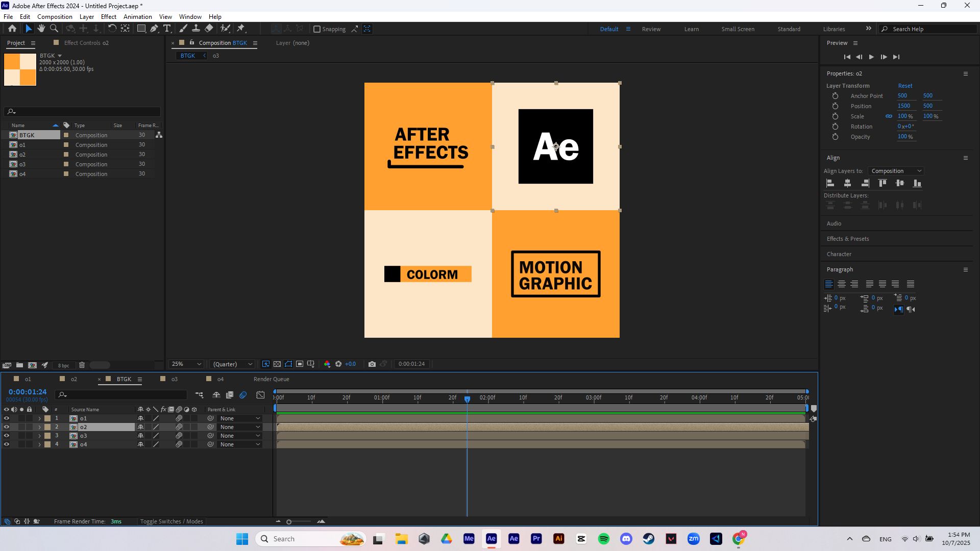
Task: Expand the Character panel
Action: tap(839, 254)
